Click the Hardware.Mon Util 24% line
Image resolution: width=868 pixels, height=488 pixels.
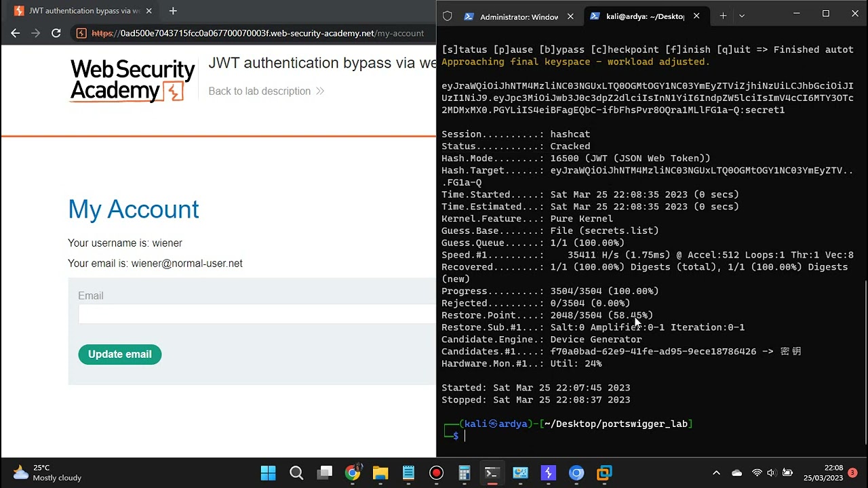tap(521, 364)
